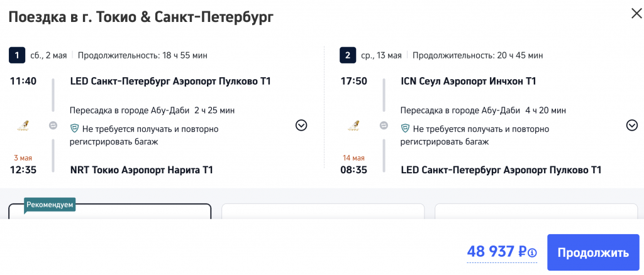The height and width of the screenshot is (275, 644).
Task: Click the ICN Сеул Инчхон airport name
Action: click(468, 81)
